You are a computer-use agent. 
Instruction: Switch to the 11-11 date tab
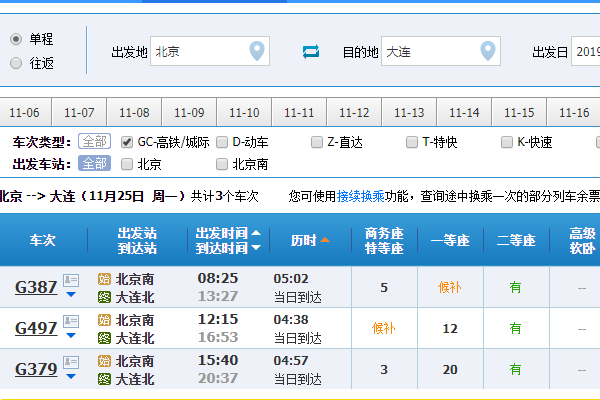tap(299, 112)
